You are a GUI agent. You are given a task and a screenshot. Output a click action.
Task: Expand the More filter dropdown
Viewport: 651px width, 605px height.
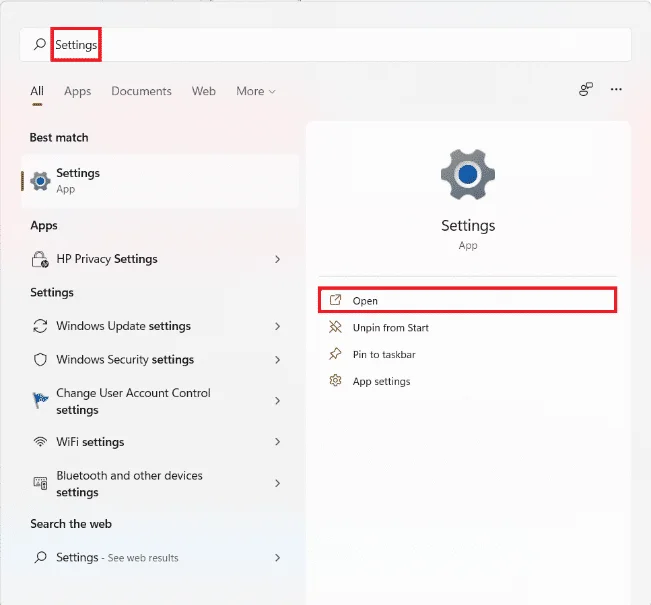coord(256,91)
